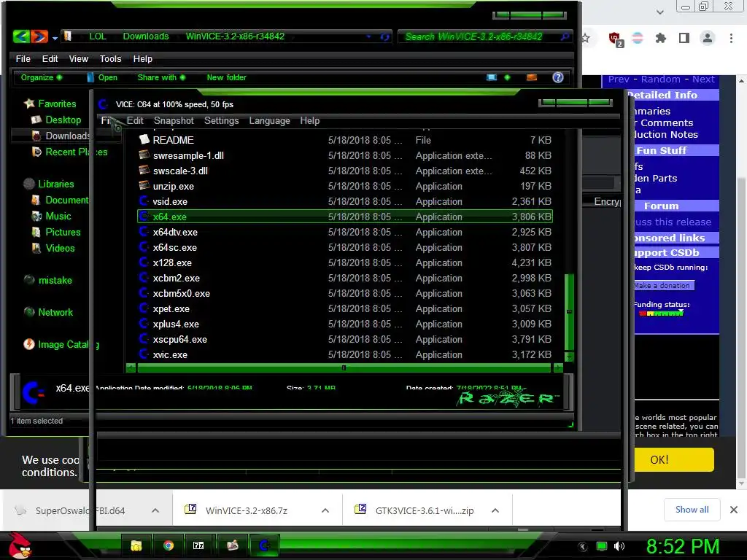Click the Explorer back arrow button
This screenshot has height=560, width=747.
pos(21,36)
